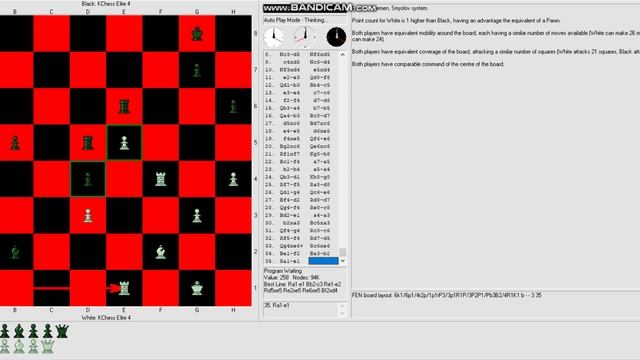The width and height of the screenshot is (640, 360).
Task: Click the down arrow beside the '35. Ra1-e1' field
Action: point(342,313)
